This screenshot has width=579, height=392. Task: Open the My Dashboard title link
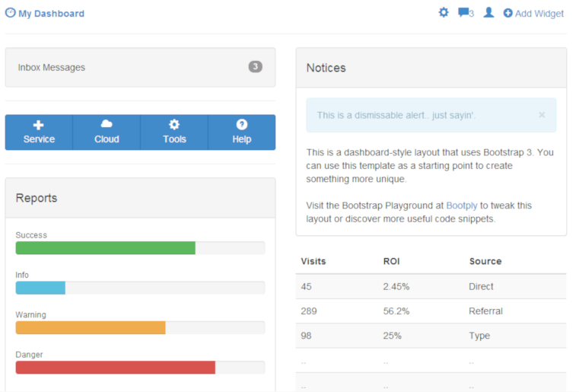pyautogui.click(x=51, y=14)
